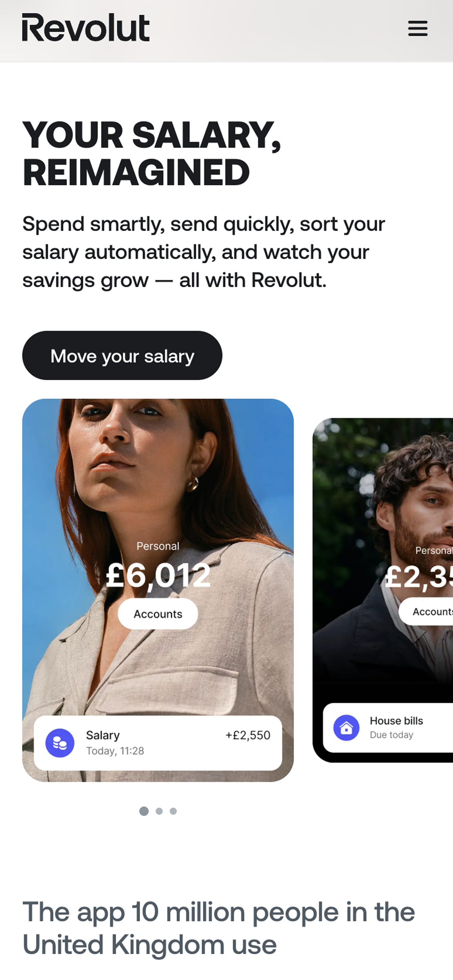Click the Move your salary button
Viewport: 453px width, 980px height.
coord(122,355)
